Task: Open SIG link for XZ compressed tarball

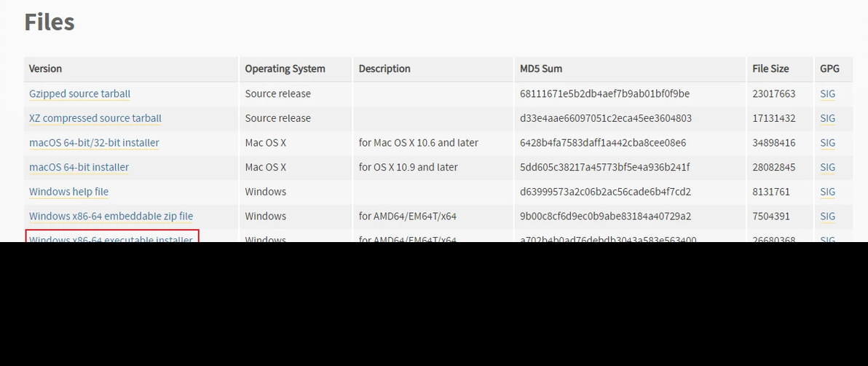Action: pos(827,118)
